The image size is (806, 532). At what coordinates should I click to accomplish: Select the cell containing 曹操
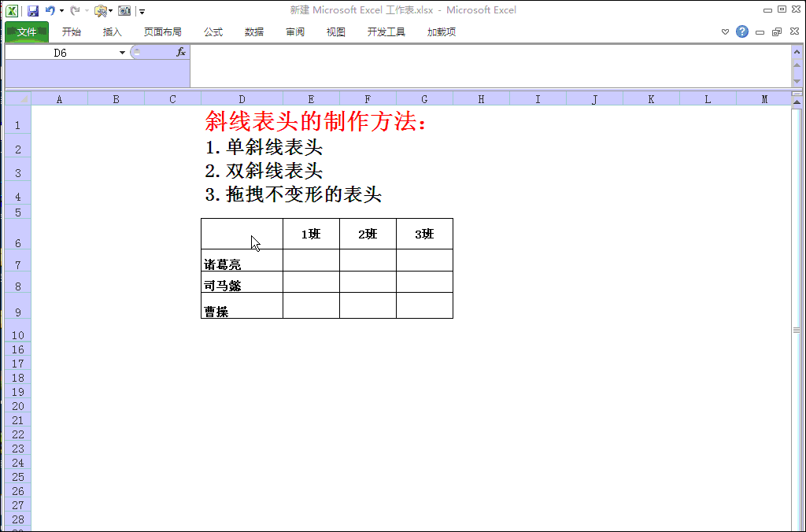[x=242, y=305]
